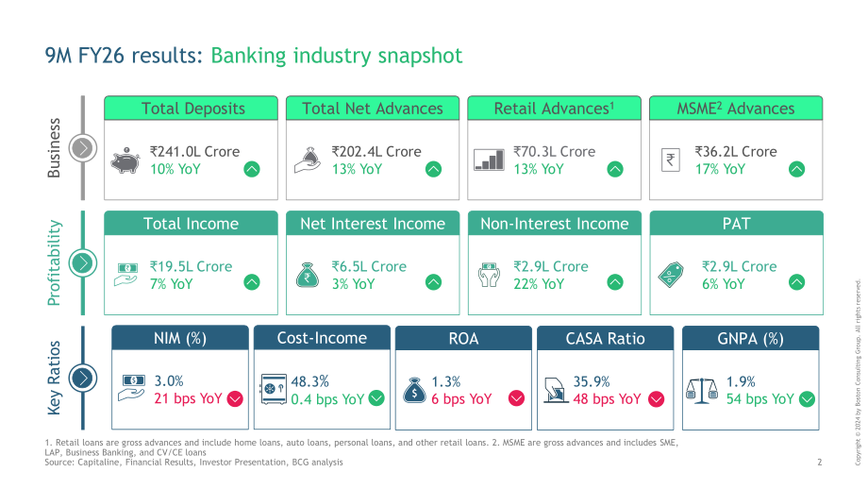Click the CASA Ratio header
The width and height of the screenshot is (868, 489).
(x=605, y=338)
